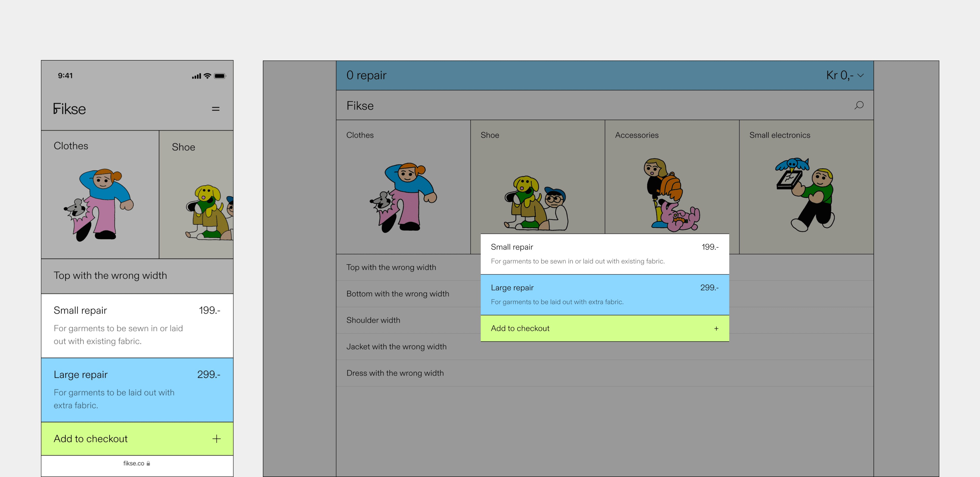The image size is (980, 477).
Task: Click the plus icon on mobile Add to checkout
Action: coord(216,439)
